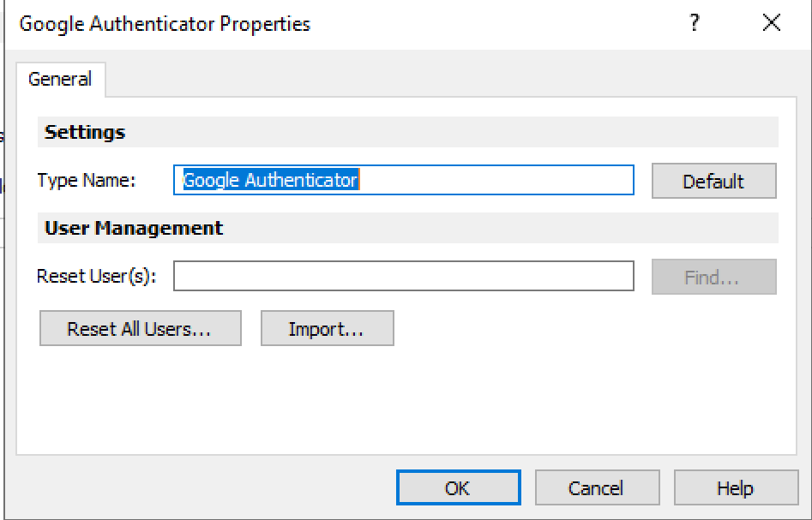Confirm with the OK button
Screen dimensions: 812x520
458,487
